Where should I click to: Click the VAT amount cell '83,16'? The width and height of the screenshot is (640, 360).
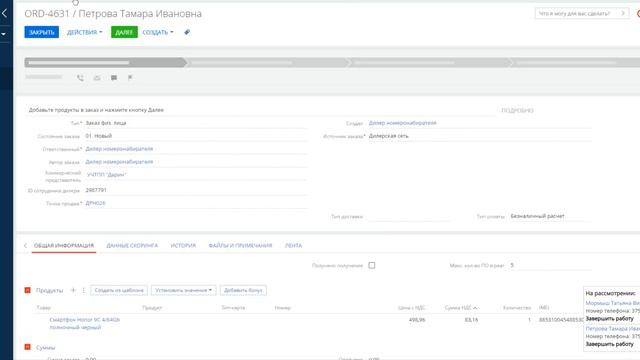tap(471, 320)
